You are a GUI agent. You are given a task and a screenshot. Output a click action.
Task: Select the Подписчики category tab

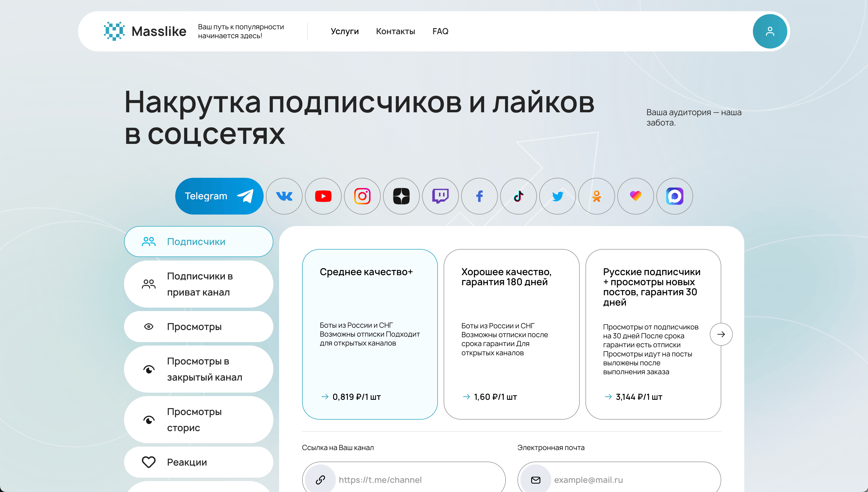click(x=199, y=242)
